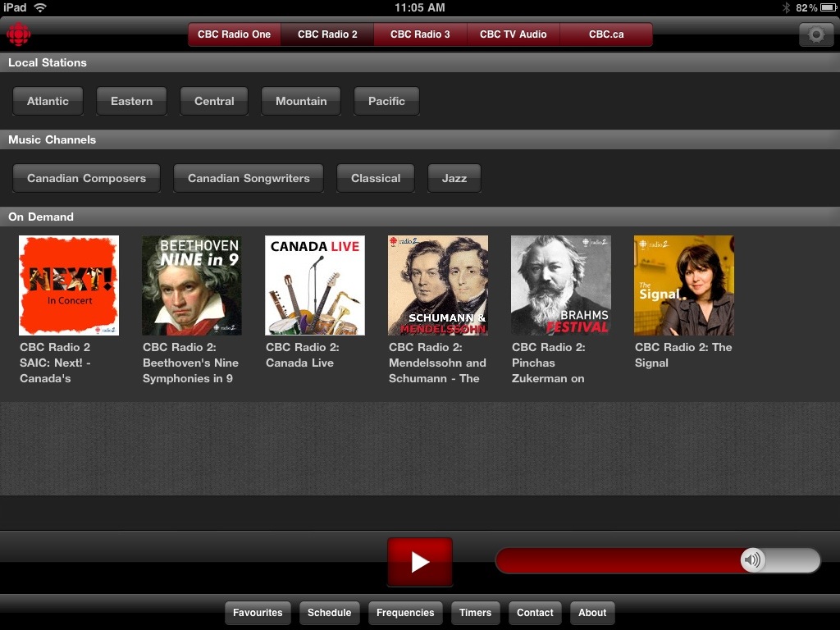Choose the Mountain local station
This screenshot has width=840, height=630.
tap(301, 101)
